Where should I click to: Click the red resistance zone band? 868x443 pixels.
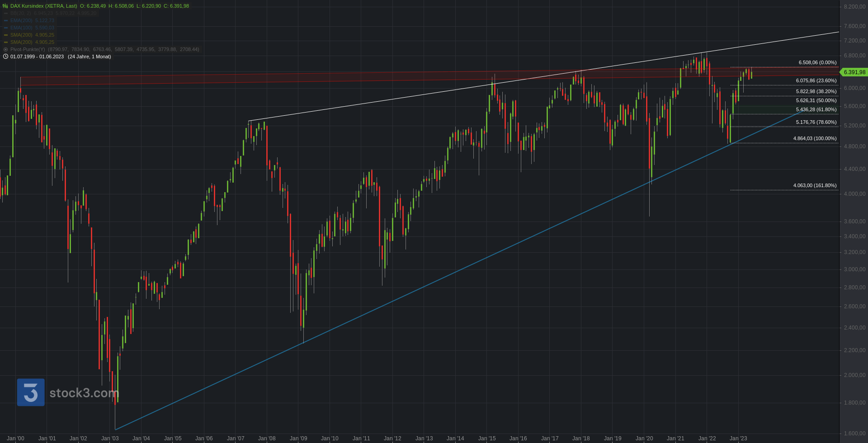coord(316,77)
